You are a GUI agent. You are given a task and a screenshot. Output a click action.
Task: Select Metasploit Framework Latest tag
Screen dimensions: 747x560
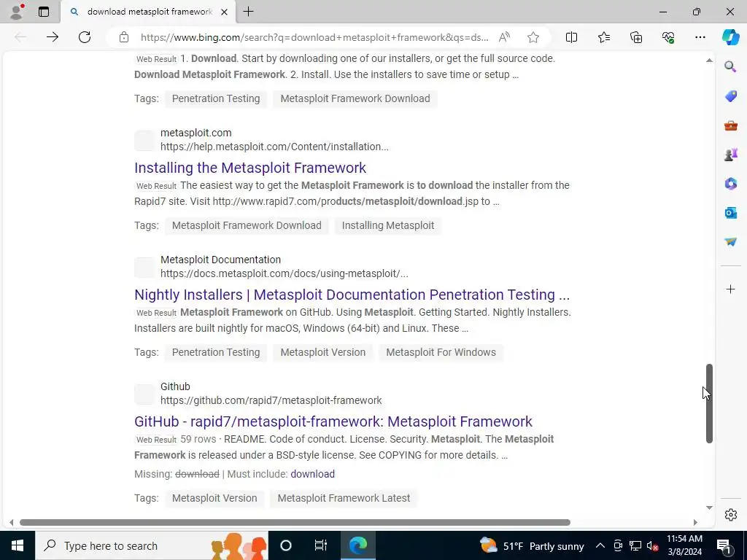click(x=344, y=498)
